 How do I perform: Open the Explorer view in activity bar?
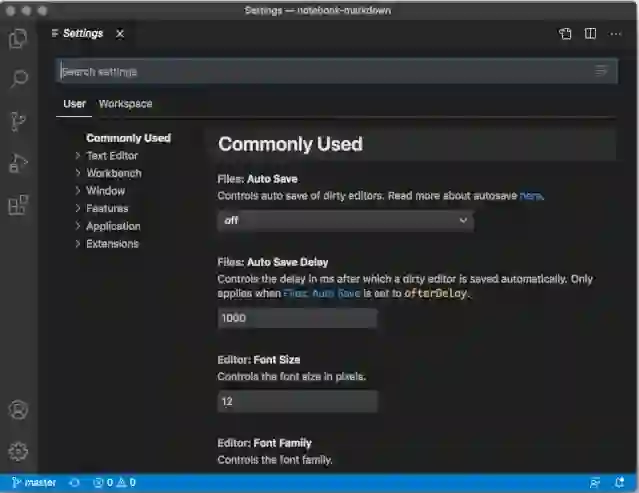coord(18,39)
